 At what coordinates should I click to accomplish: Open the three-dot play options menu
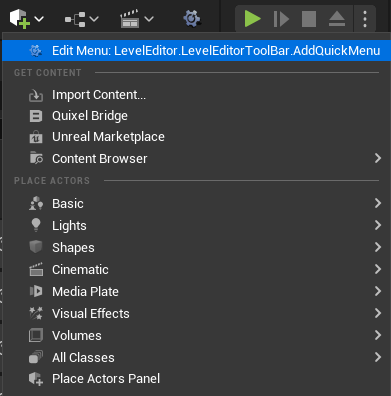point(365,19)
